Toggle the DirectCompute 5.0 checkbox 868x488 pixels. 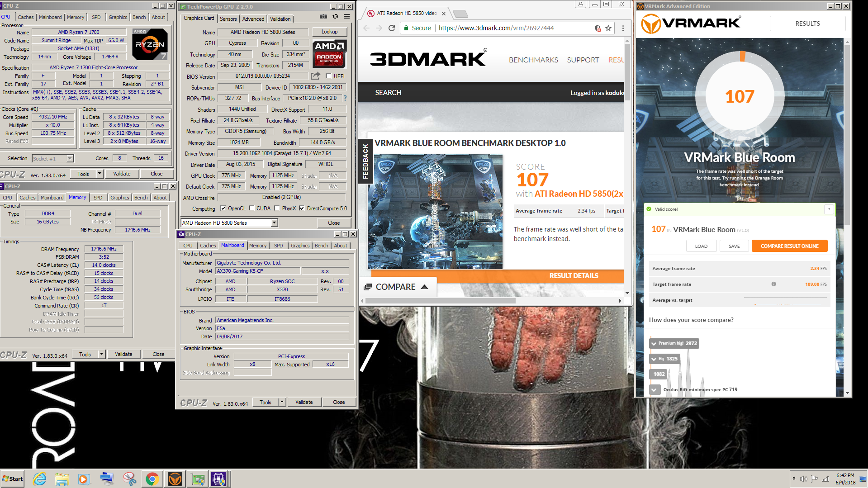pos(302,208)
